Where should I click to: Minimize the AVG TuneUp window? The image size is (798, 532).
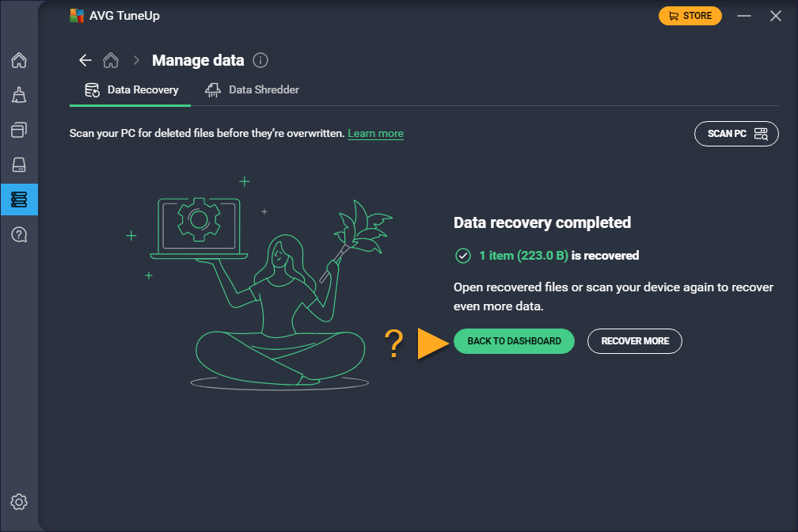743,16
